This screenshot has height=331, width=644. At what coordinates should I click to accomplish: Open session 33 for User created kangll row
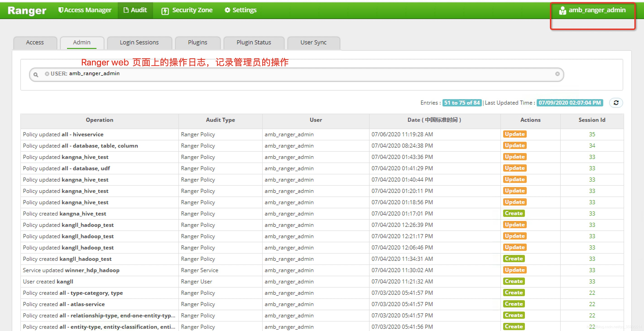coord(592,281)
